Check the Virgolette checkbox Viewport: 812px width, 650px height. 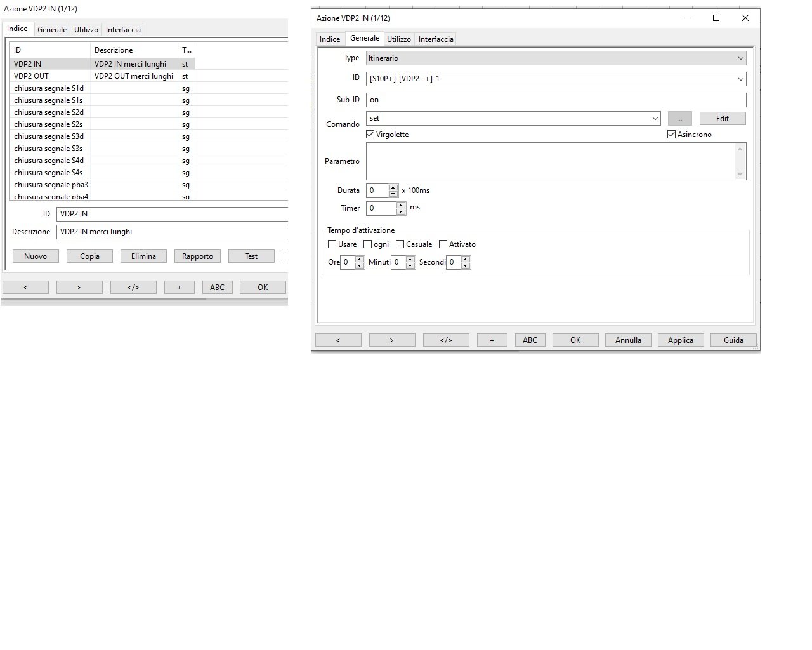(x=370, y=135)
